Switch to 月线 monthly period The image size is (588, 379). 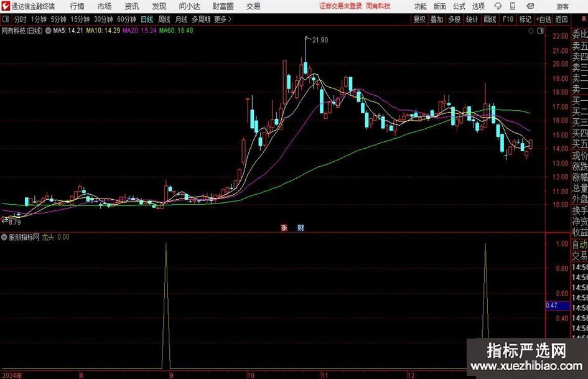(181, 19)
